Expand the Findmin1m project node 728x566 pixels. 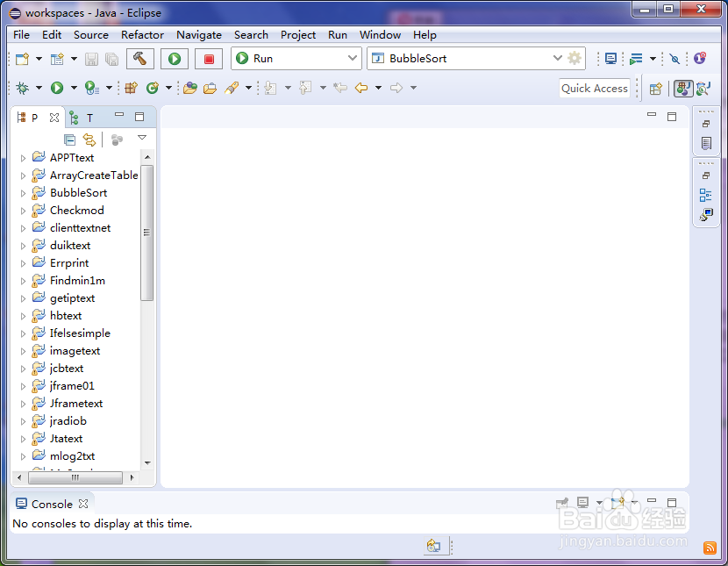(x=23, y=281)
